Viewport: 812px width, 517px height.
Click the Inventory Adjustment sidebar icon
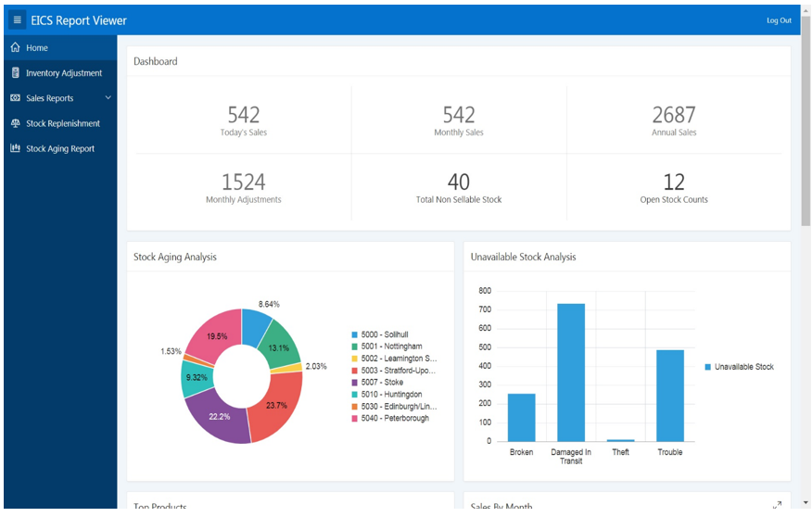point(16,73)
